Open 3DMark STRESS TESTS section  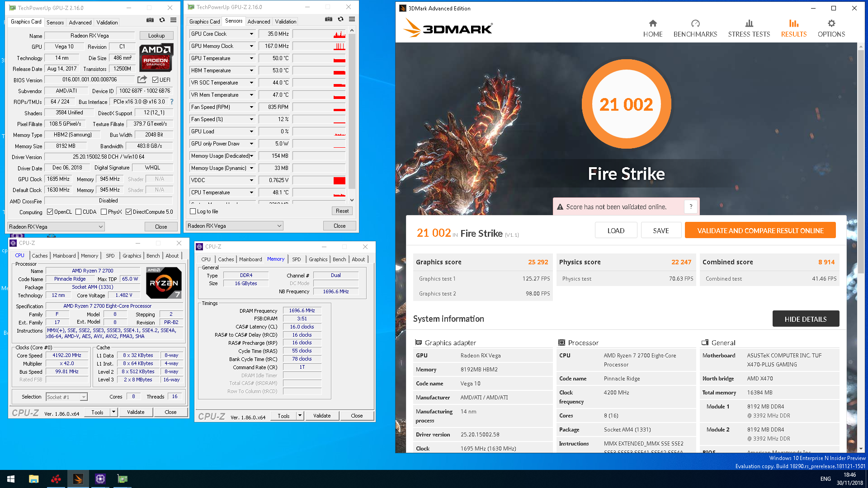tap(749, 28)
